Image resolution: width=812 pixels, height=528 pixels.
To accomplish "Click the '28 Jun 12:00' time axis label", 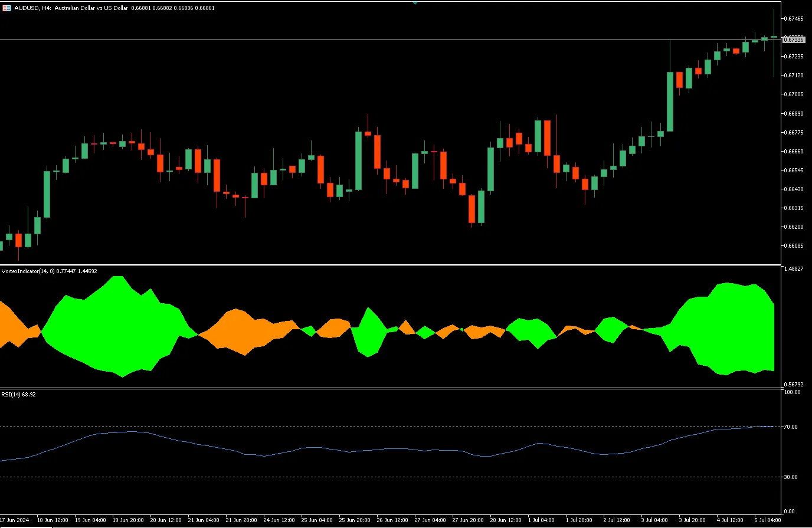I will 506,520.
